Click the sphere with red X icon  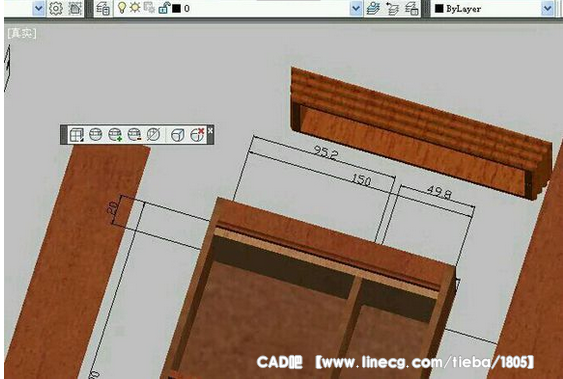point(197,135)
